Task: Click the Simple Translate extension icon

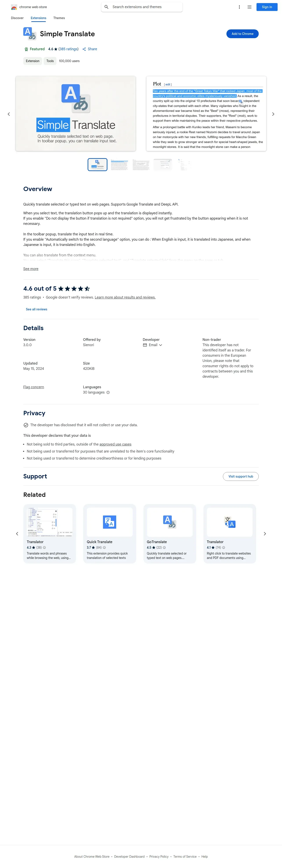Action: coord(30,34)
